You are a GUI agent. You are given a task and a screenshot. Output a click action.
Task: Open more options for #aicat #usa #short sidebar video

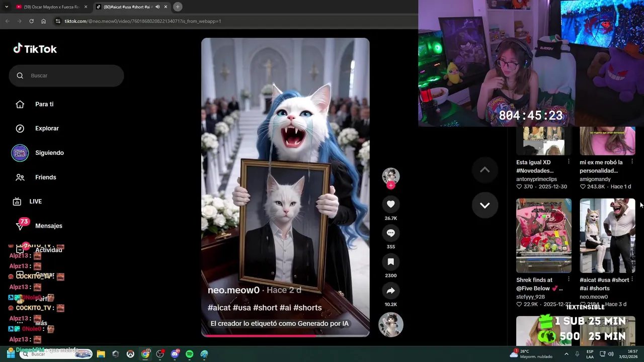pyautogui.click(x=632, y=279)
